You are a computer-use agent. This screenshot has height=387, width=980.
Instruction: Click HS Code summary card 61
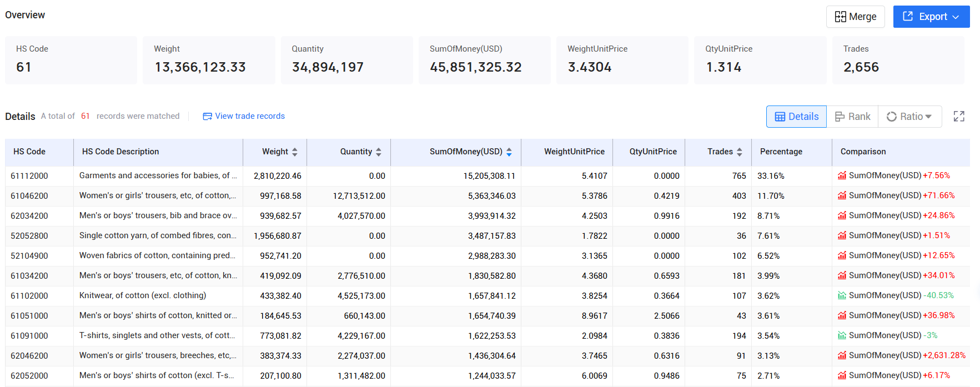71,60
